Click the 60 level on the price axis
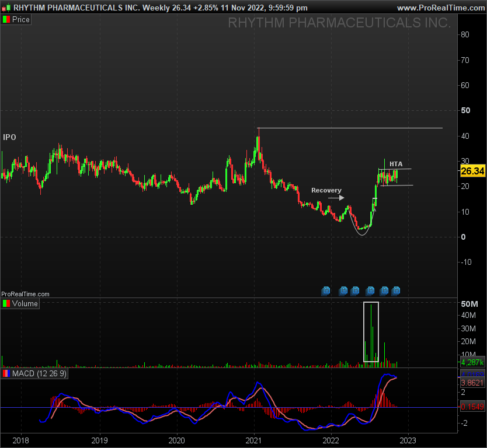Viewport: 487px width, 448px height. (x=465, y=85)
